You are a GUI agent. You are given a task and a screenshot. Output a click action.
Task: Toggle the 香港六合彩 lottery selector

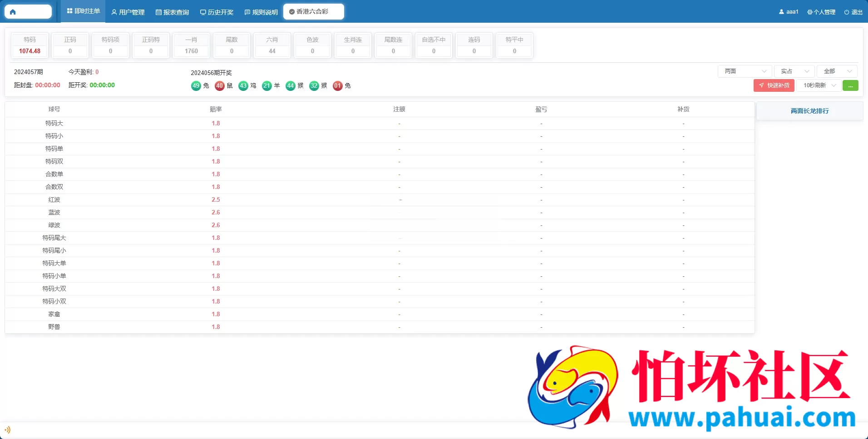pyautogui.click(x=314, y=12)
